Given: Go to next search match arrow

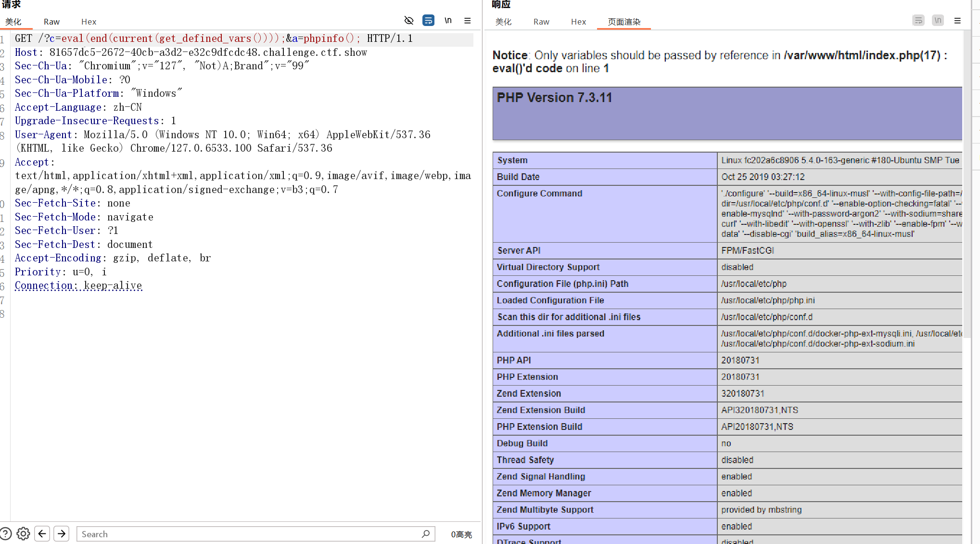Looking at the screenshot, I should (62, 533).
